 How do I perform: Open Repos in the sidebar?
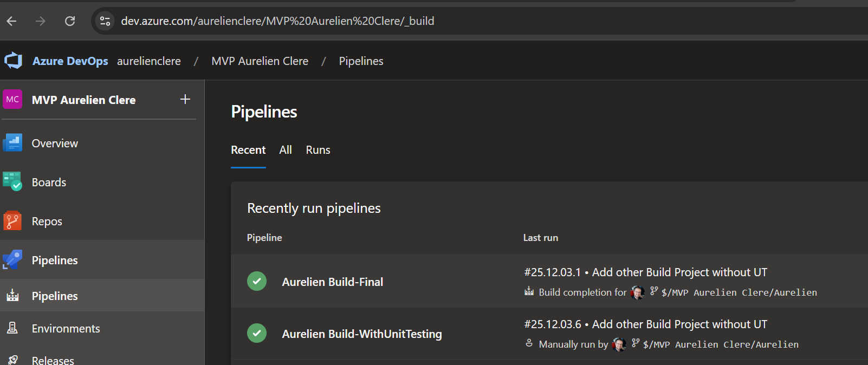click(x=102, y=221)
